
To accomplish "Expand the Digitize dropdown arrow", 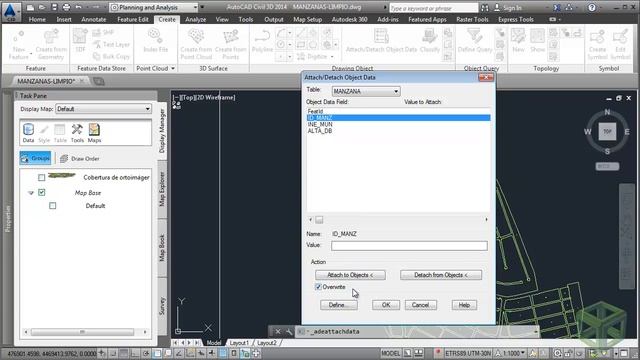I will click(332, 57).
